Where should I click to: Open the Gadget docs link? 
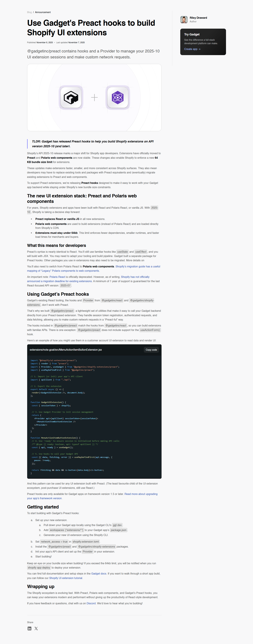click(99, 574)
